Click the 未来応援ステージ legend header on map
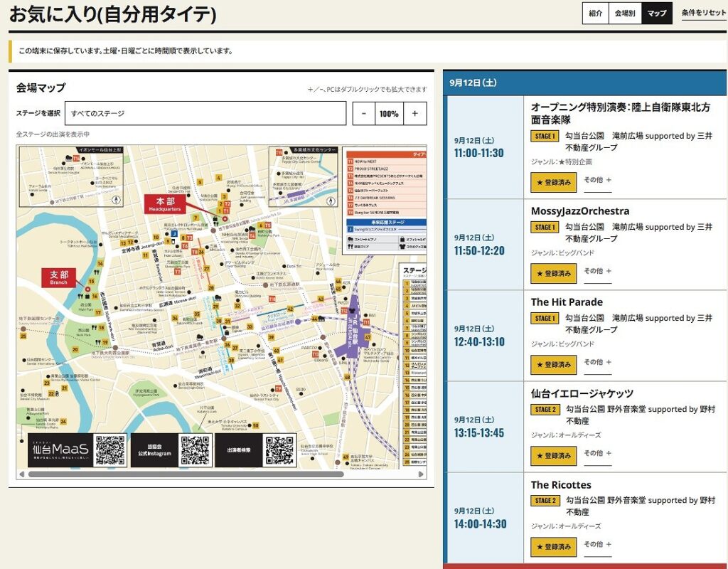Screen dimensions: 728x569 pyautogui.click(x=386, y=222)
